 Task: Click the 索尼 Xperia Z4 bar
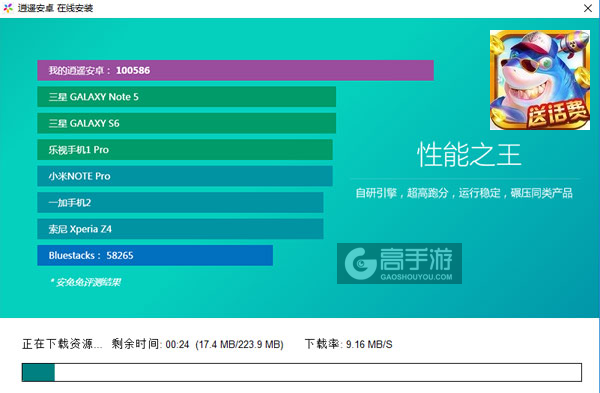[x=180, y=229]
